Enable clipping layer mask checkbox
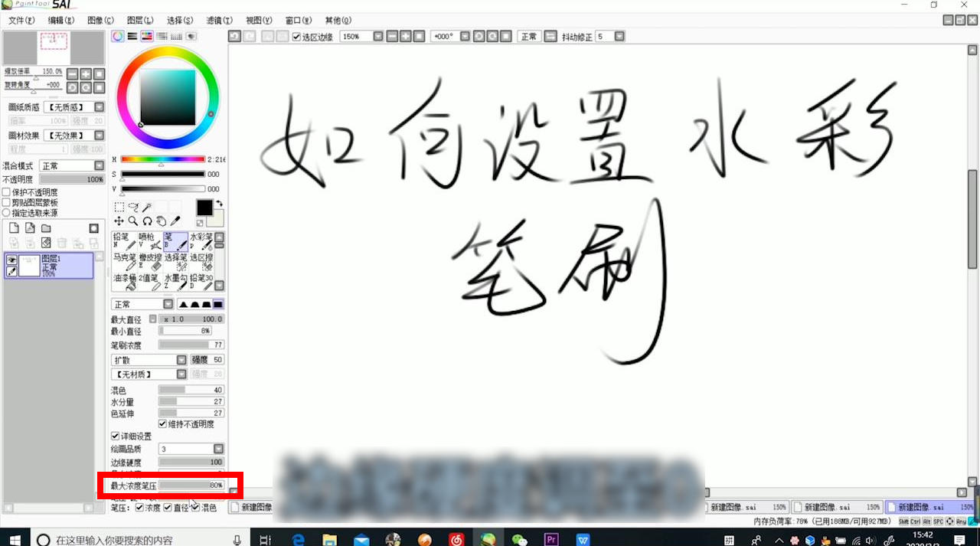980x546 pixels. pos(6,201)
